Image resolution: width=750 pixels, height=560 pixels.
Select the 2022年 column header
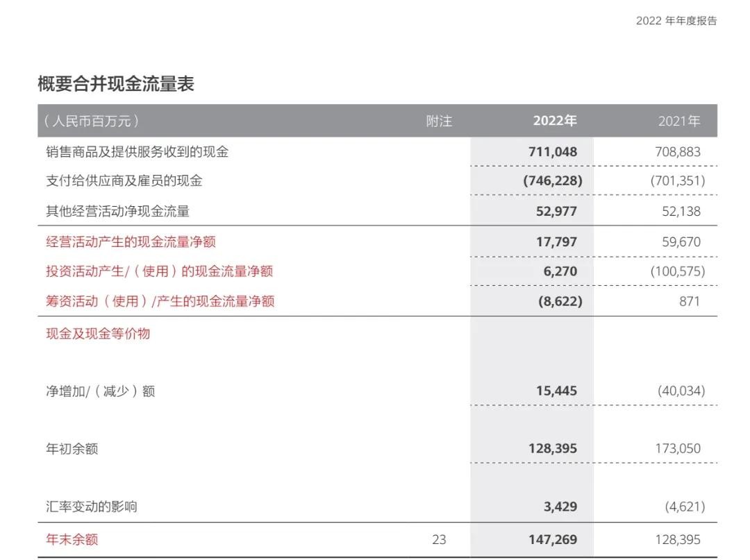click(x=554, y=121)
